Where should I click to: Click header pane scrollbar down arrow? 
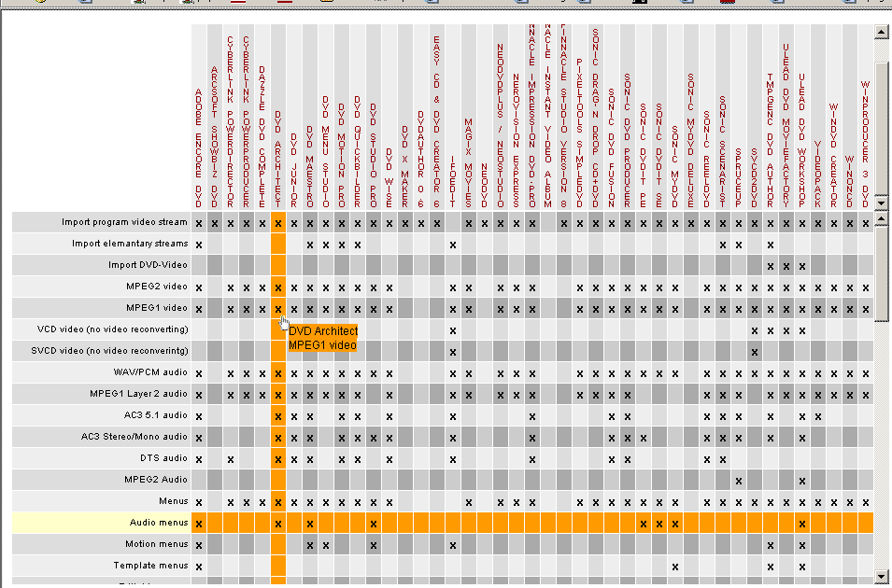click(x=881, y=203)
